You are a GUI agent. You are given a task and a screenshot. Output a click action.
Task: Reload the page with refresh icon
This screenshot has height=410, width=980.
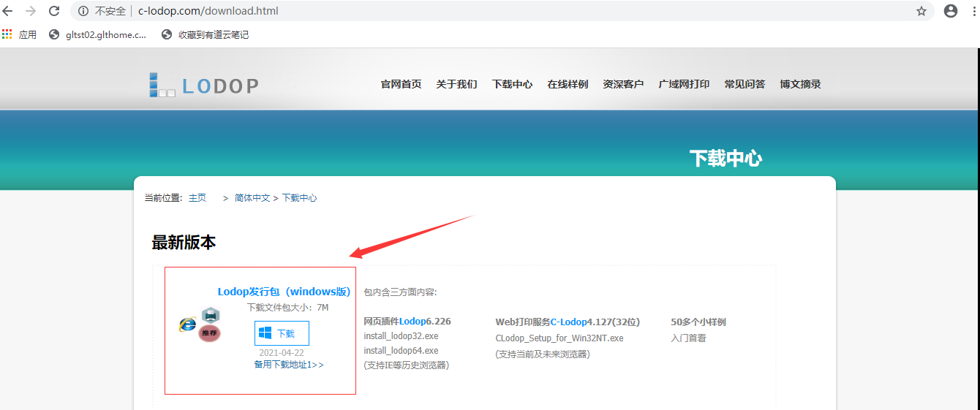54,11
